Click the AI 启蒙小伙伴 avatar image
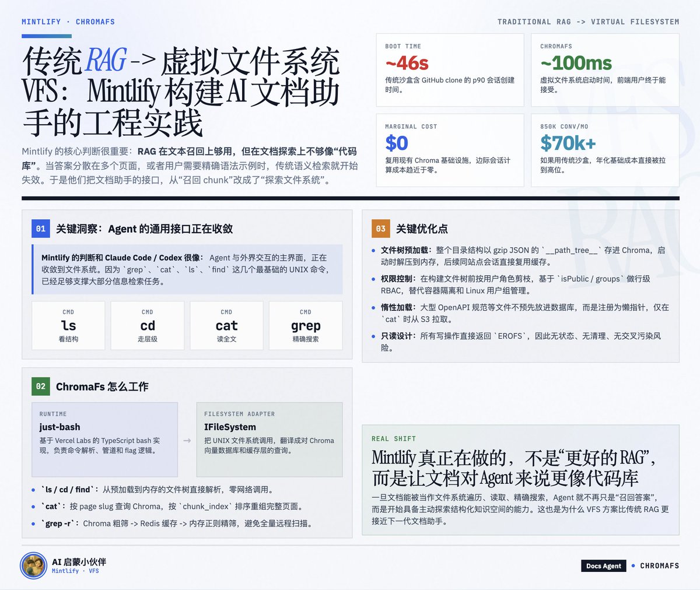 coord(33,566)
